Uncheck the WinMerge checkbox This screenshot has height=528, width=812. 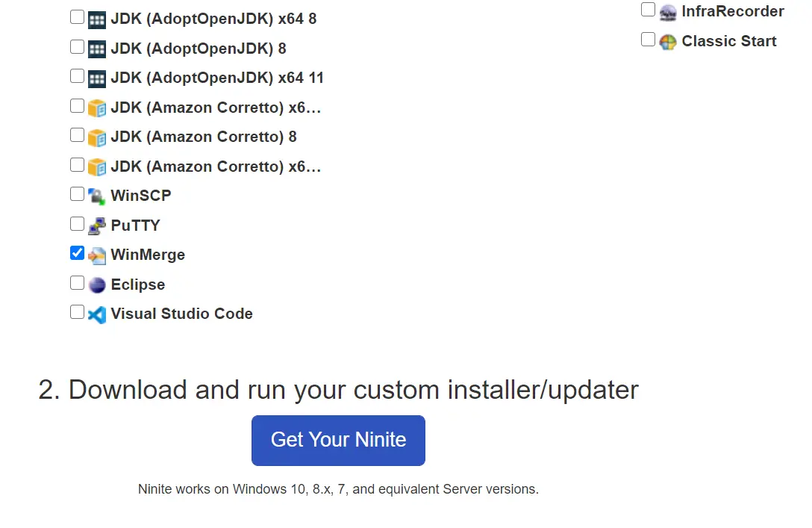77,253
